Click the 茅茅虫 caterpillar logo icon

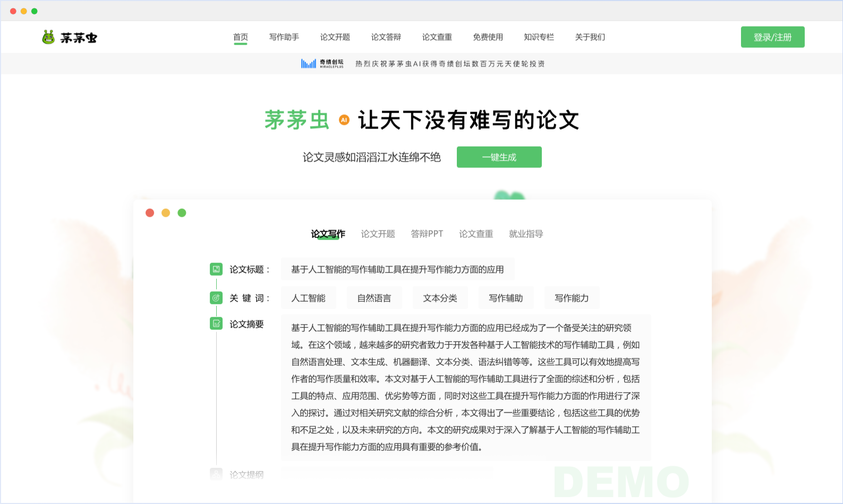point(48,37)
